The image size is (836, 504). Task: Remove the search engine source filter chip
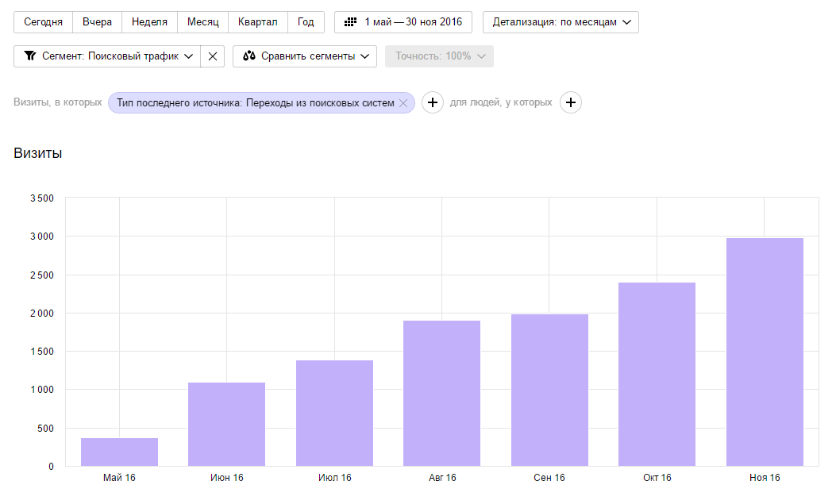click(x=403, y=103)
